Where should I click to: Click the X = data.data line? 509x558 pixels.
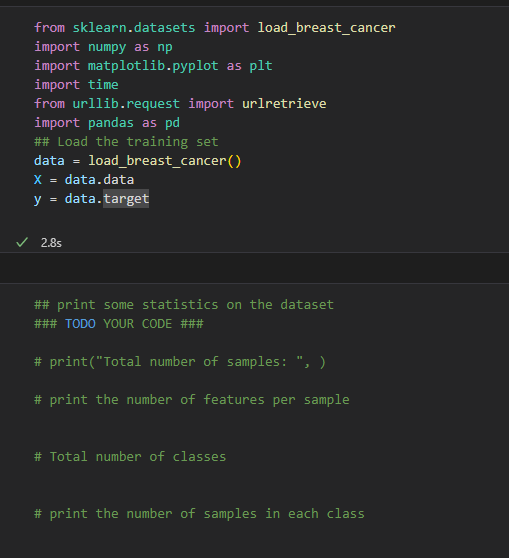click(x=84, y=180)
